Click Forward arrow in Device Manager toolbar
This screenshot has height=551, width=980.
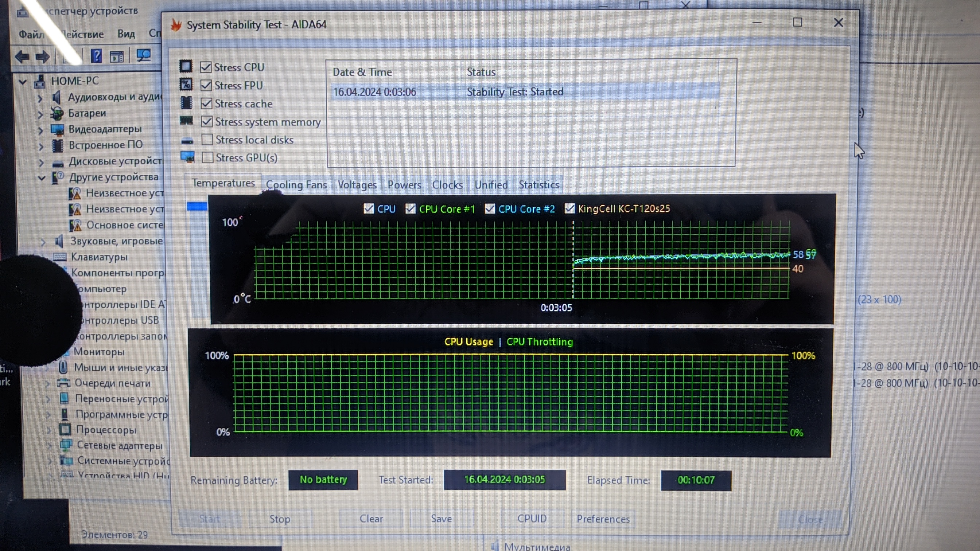[42, 57]
